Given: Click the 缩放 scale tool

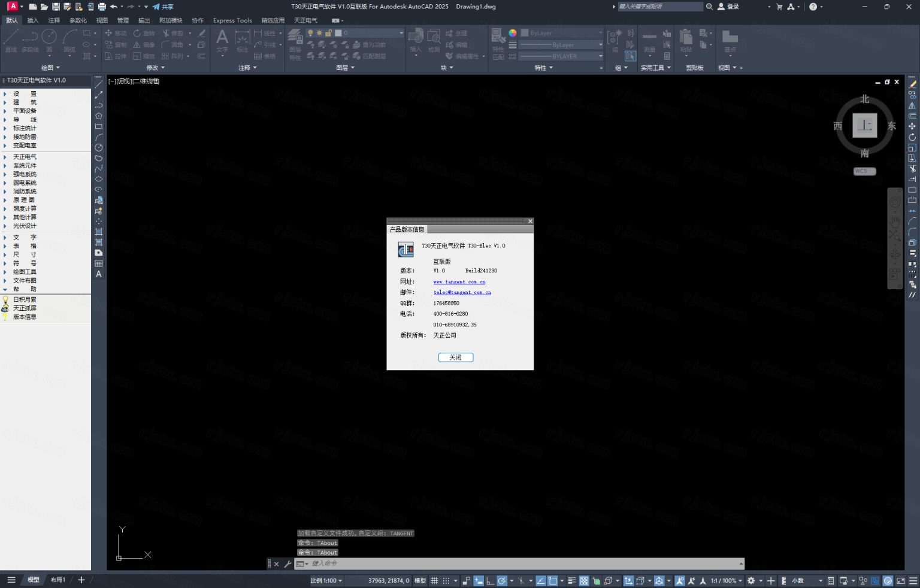Looking at the screenshot, I should point(144,56).
